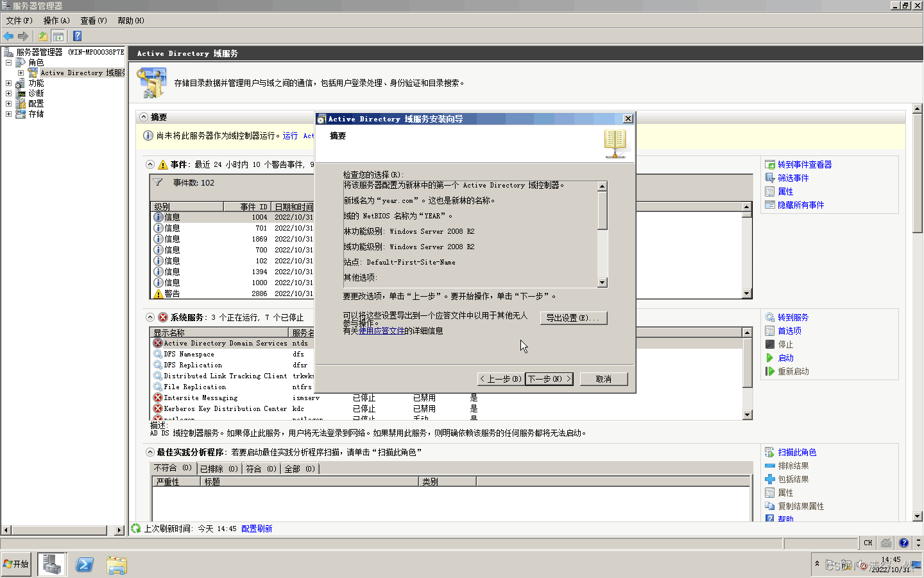Click the 开始 Start button
This screenshot has height=578, width=924.
(16, 565)
